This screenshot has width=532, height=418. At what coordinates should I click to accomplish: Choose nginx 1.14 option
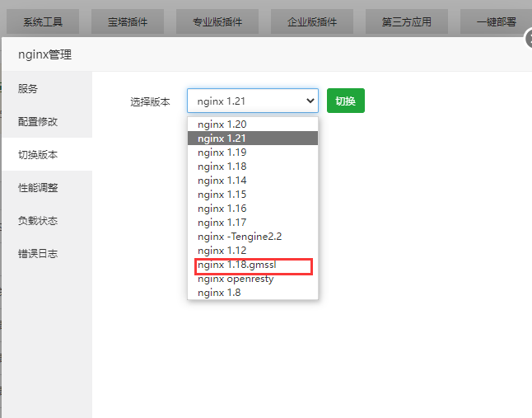(x=253, y=181)
